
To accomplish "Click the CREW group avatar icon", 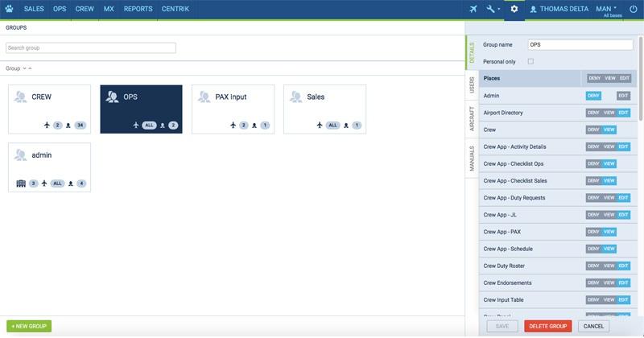I will click(20, 97).
